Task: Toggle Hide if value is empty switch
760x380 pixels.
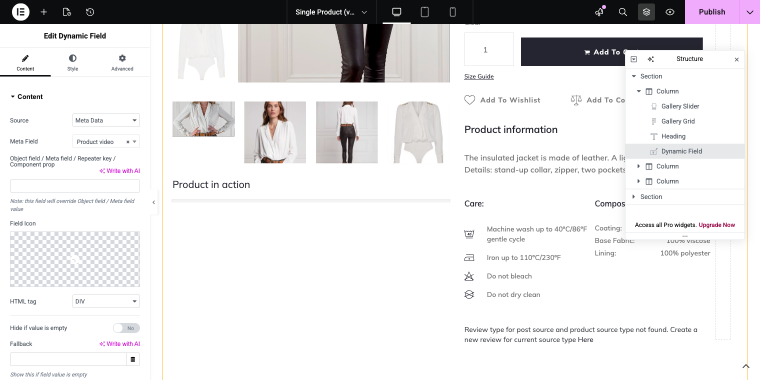Action: pos(127,328)
